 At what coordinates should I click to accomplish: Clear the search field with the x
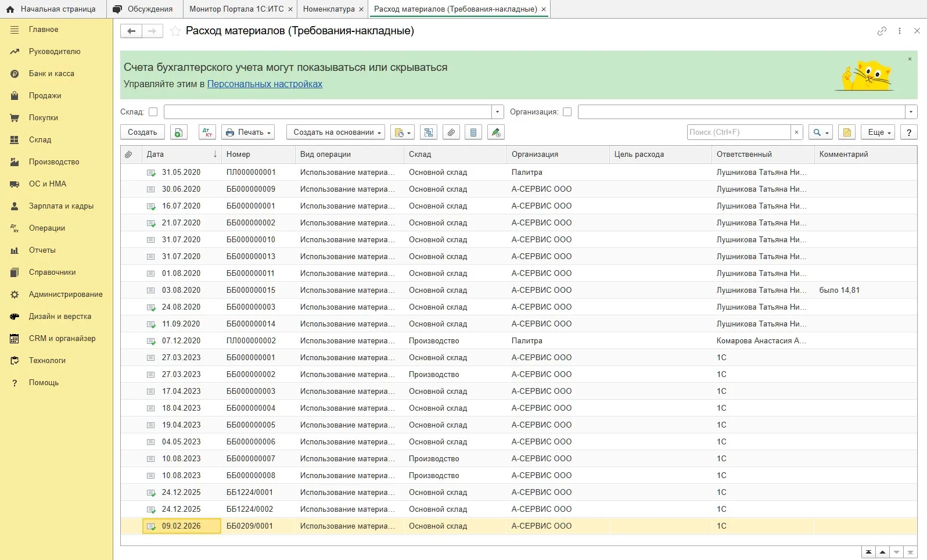(797, 132)
